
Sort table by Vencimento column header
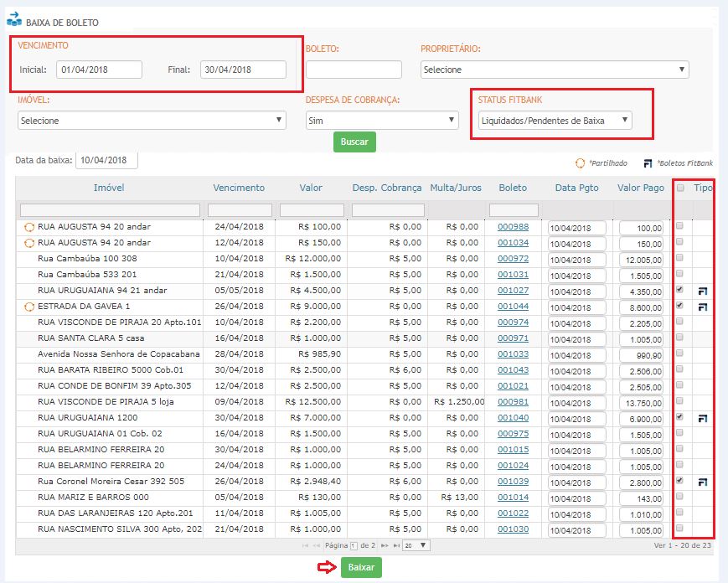coord(239,188)
